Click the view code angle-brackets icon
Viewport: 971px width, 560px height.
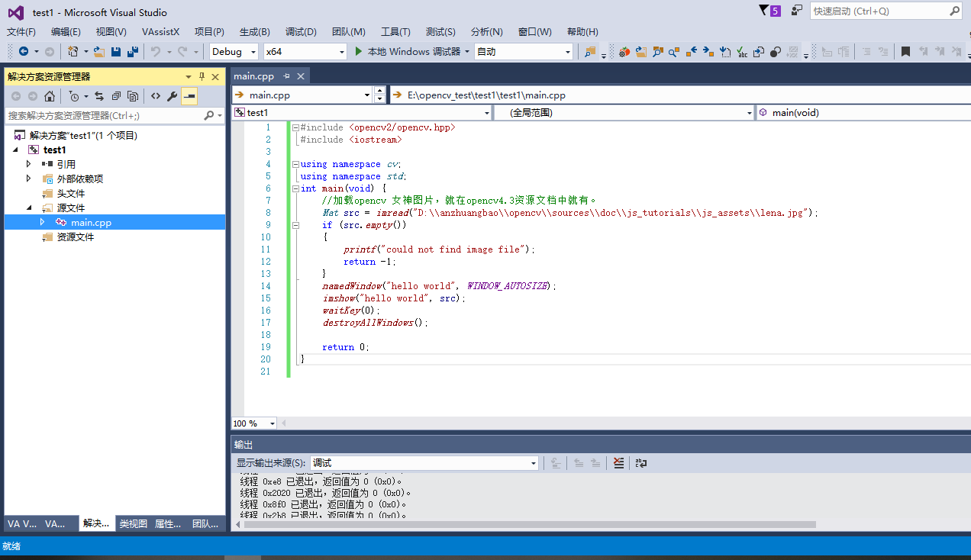(156, 96)
